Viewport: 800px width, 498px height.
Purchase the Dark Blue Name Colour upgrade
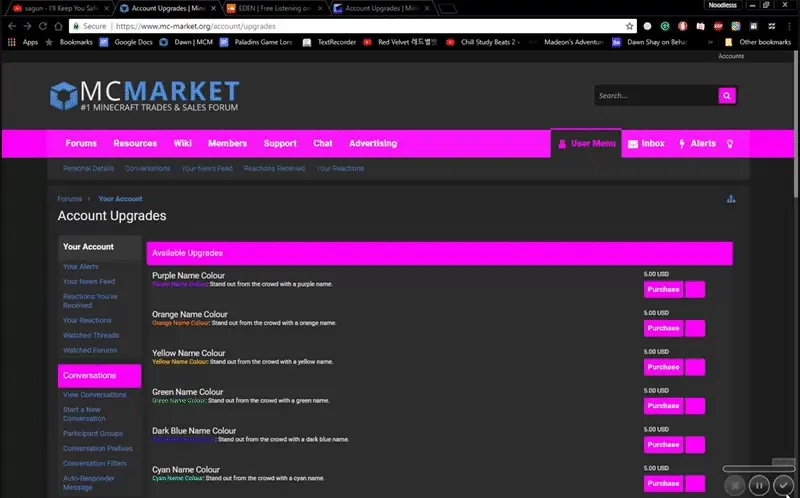tap(663, 444)
